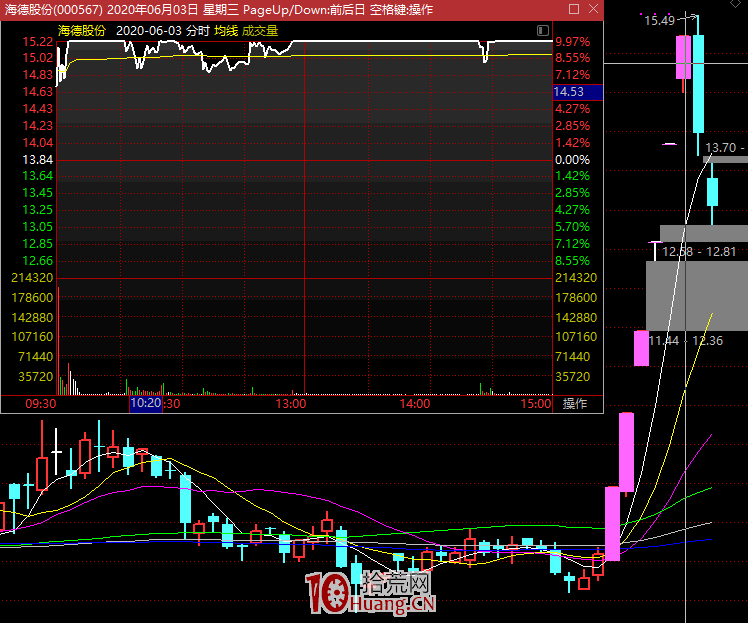
Task: Click the 15:00 closing time label
Action: coord(536,404)
